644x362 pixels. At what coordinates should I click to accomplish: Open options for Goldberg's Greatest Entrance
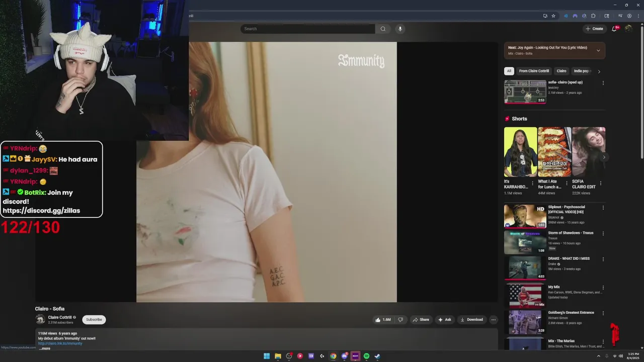tap(603, 314)
